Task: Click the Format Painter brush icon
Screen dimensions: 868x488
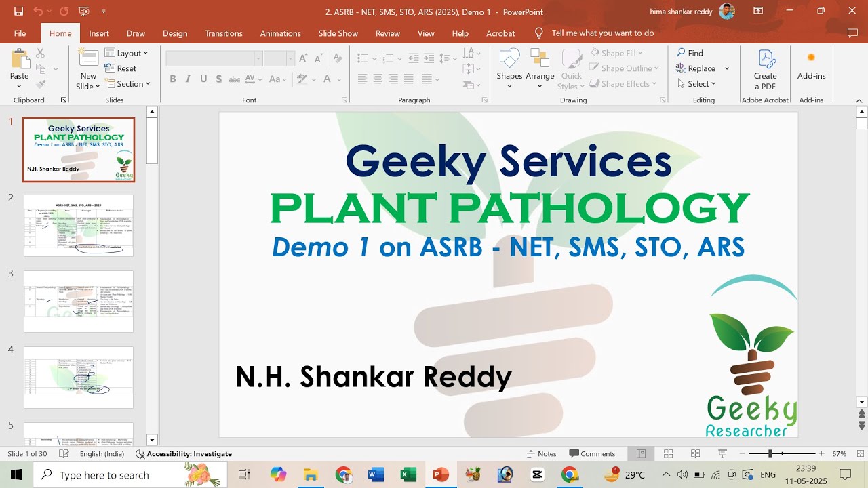Action: (41, 84)
